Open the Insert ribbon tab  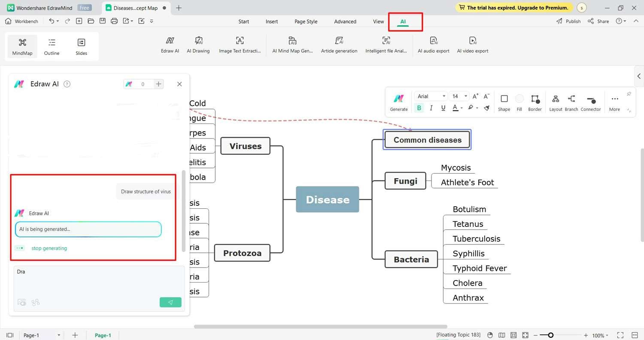coord(272,21)
